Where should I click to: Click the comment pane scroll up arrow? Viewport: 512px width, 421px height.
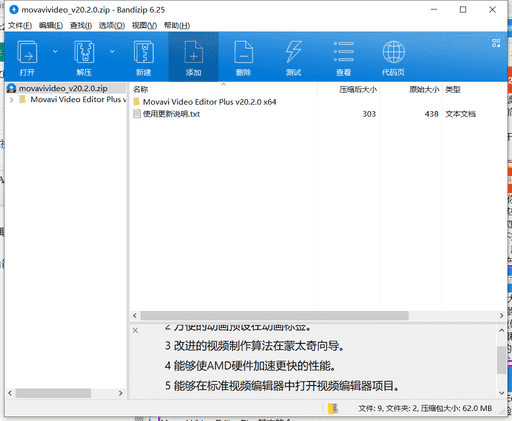point(501,330)
